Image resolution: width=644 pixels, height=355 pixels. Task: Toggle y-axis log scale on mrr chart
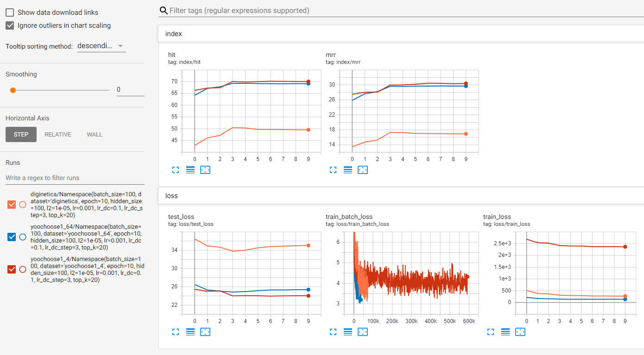pos(348,170)
